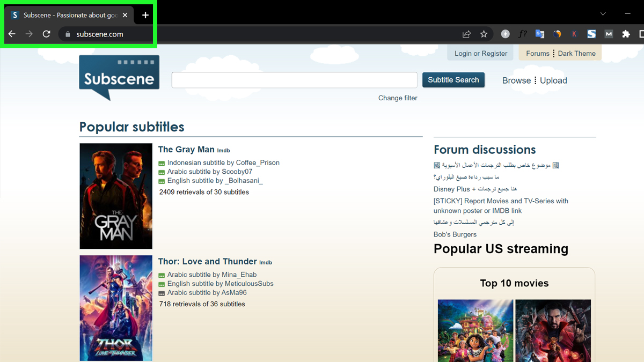The image size is (644, 362).
Task: Click '718 retrievals of 36 subtitles' text
Action: coord(202,304)
